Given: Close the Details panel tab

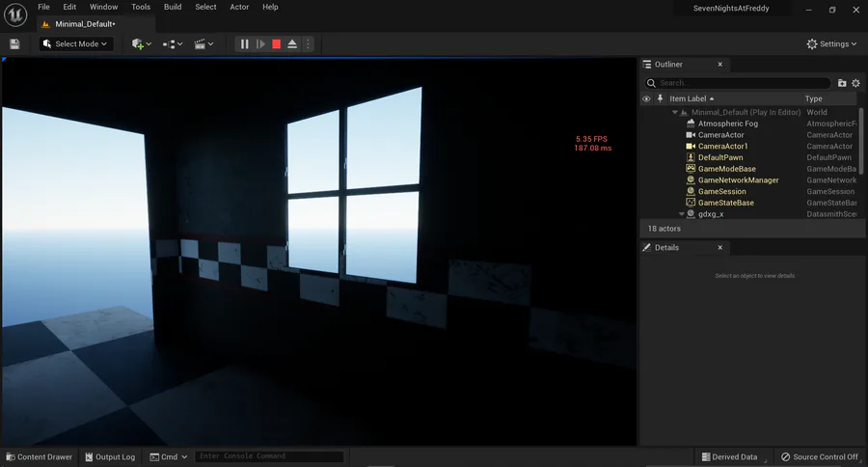Looking at the screenshot, I should click(x=720, y=248).
